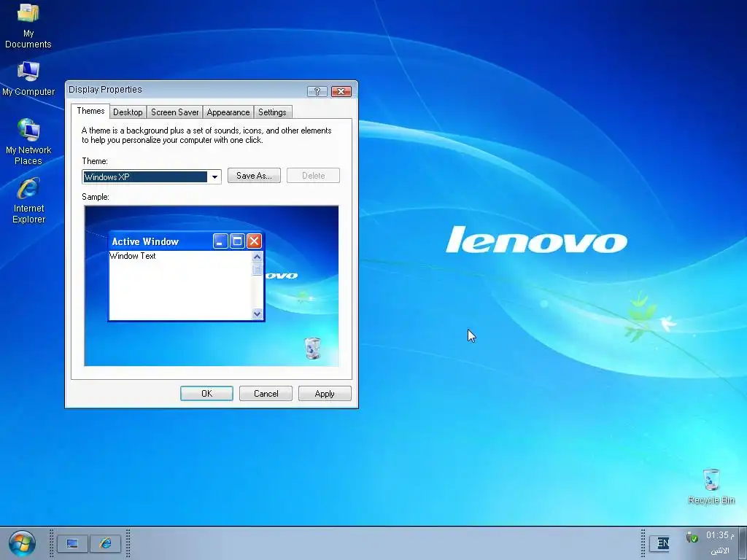Open the Appearance tab

[x=228, y=112]
